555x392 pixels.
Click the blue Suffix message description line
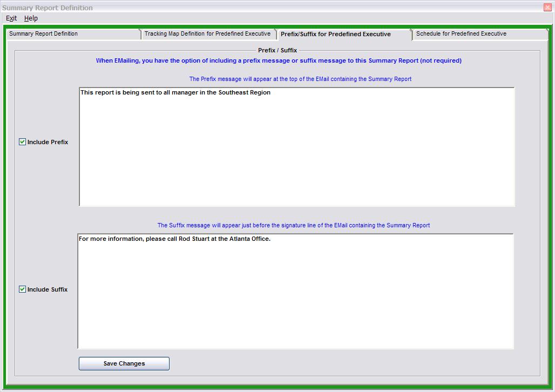294,226
